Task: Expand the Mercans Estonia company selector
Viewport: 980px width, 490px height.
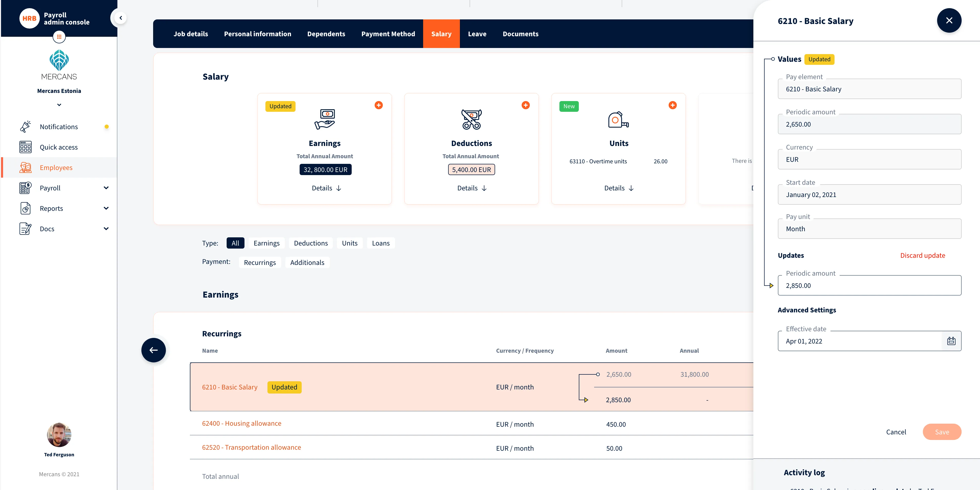Action: pyautogui.click(x=59, y=105)
